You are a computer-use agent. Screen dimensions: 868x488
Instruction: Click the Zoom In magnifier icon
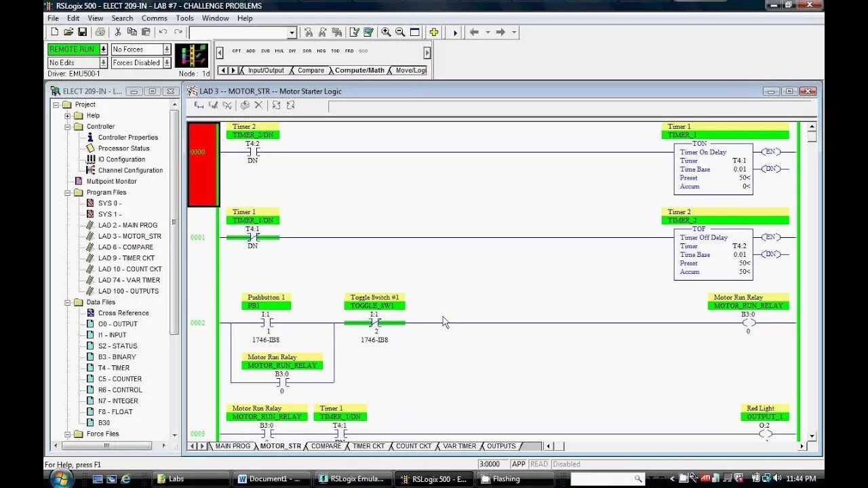pos(386,32)
